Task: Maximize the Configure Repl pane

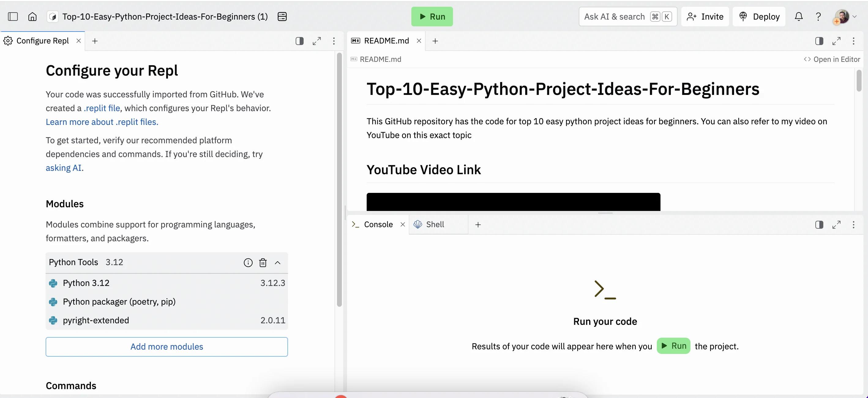Action: tap(316, 41)
